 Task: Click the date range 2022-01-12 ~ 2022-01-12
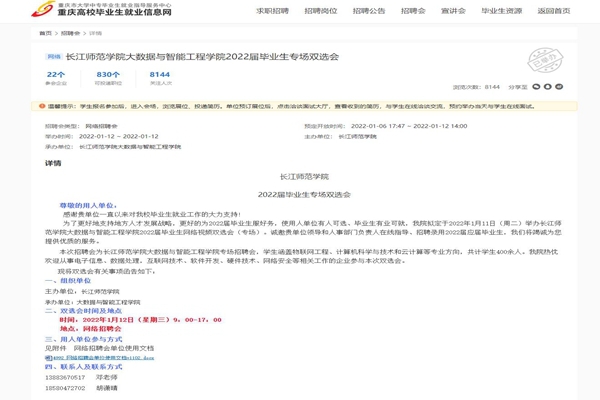point(119,136)
